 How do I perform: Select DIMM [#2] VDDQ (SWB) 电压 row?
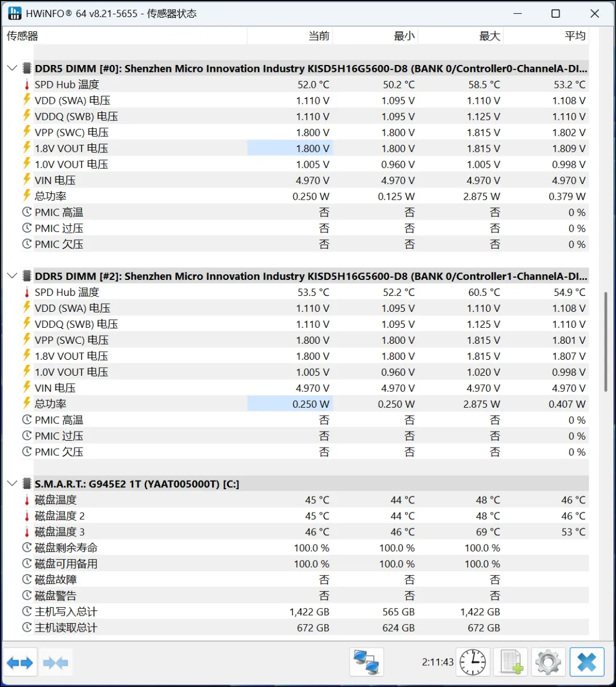[76, 324]
